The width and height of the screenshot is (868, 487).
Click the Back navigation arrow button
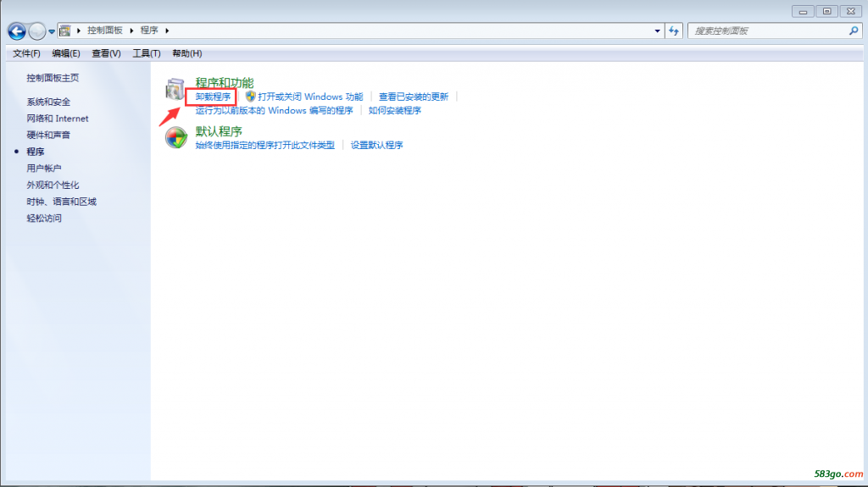pyautogui.click(x=17, y=31)
